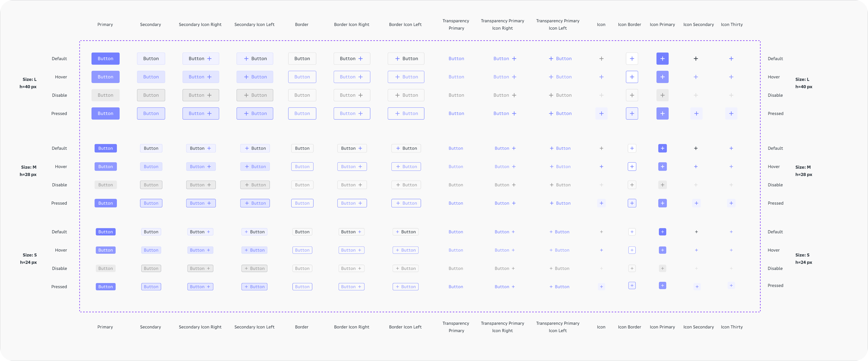Click the black plus in Size L Default Icon Secondary
Viewport: 868px width, 361px height.
tap(696, 58)
